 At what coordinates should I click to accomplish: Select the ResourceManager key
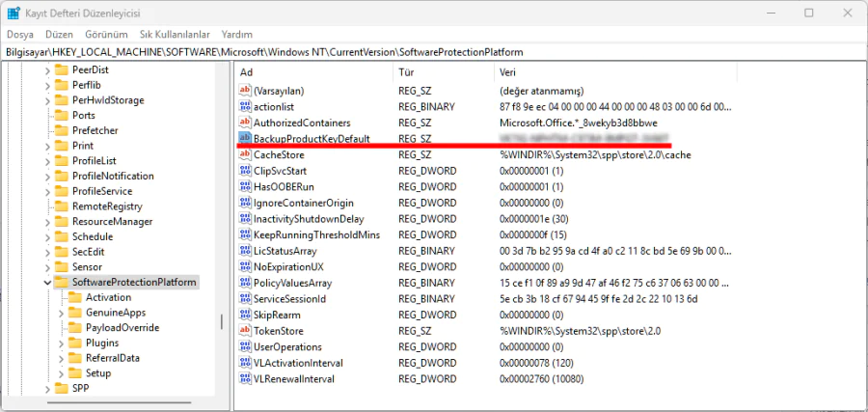coord(112,222)
